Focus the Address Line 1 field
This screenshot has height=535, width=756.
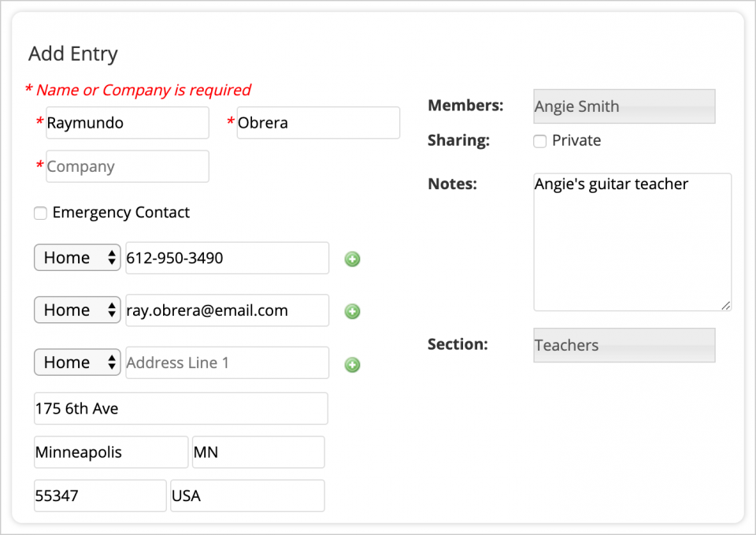click(x=228, y=362)
